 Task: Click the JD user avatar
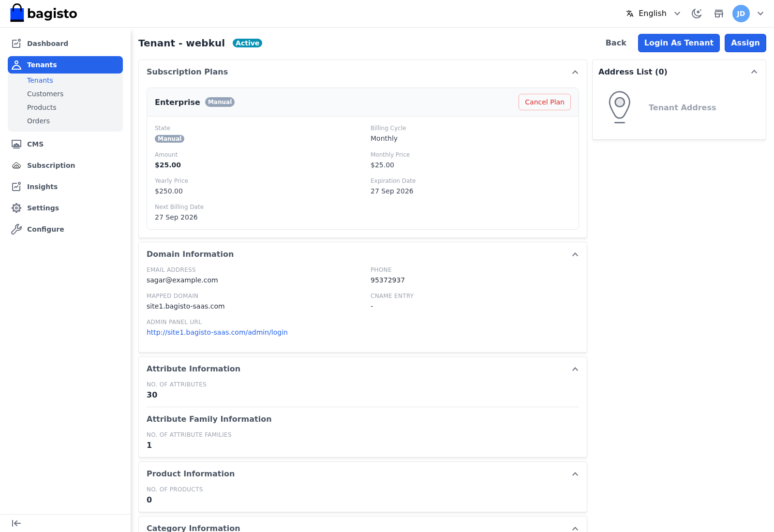click(741, 14)
